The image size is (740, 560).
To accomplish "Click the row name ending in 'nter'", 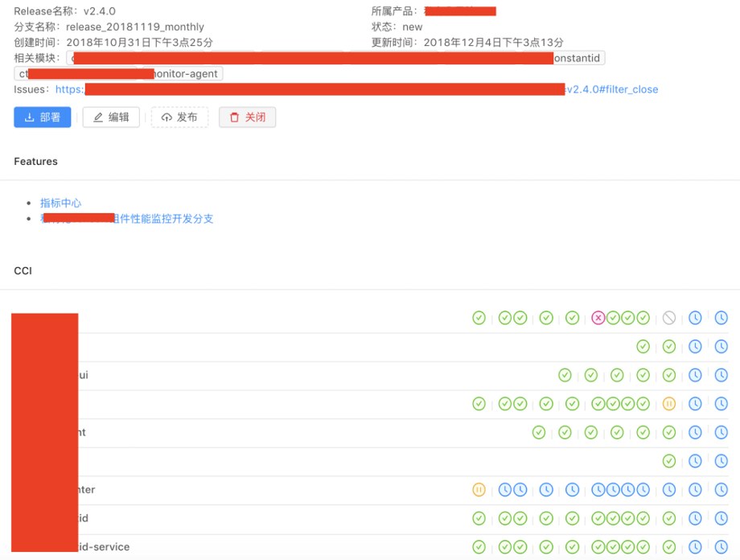I will click(x=87, y=489).
